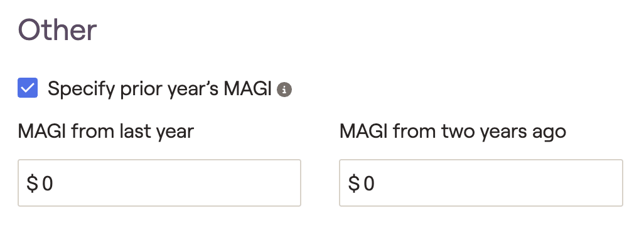Image resolution: width=644 pixels, height=233 pixels.
Task: Open the info icon beside prior year's MAGI
Action: (284, 90)
